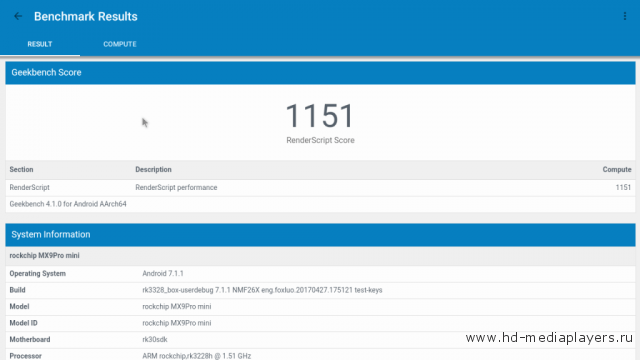This screenshot has height=360, width=640.
Task: Select RenderScript performance description cell
Action: coord(176,187)
